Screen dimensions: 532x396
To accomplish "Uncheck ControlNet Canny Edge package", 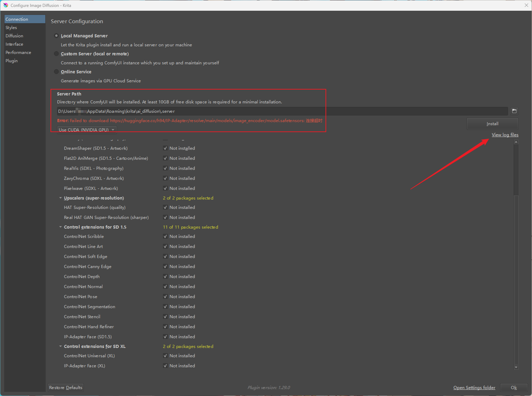I will pos(165,267).
